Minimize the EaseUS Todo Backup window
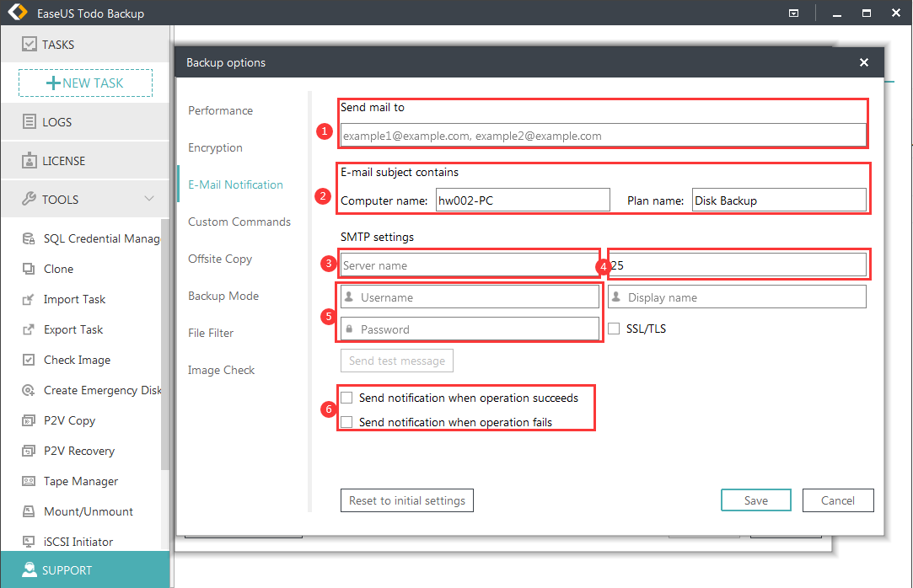This screenshot has width=913, height=588. coord(837,13)
